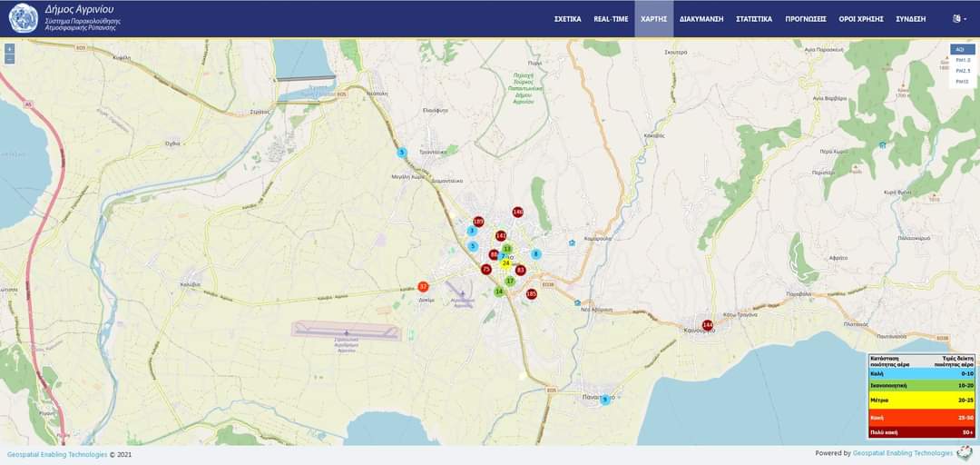The height and width of the screenshot is (465, 980).
Task: Click the blue sensor marker near Παναιτώλιο
Action: tap(604, 400)
